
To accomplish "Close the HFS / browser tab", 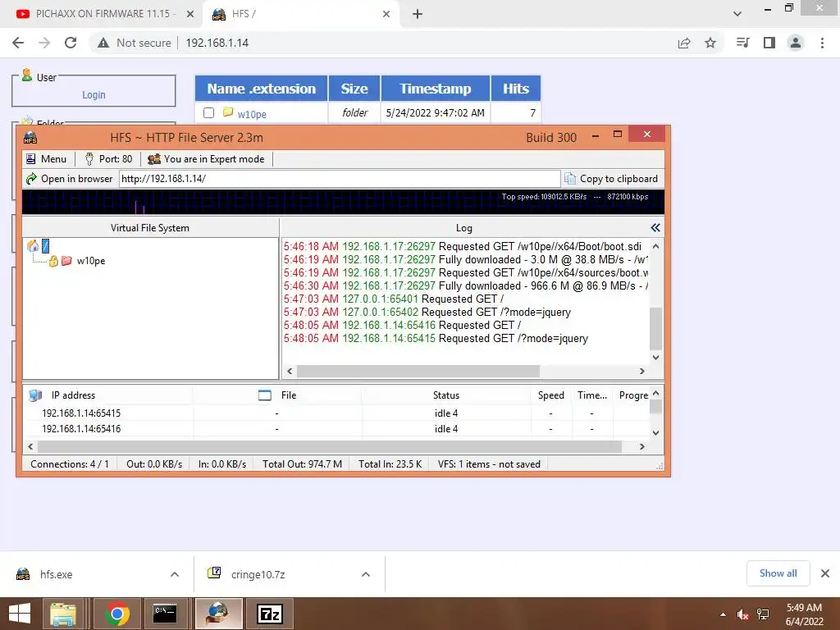I will (x=386, y=14).
